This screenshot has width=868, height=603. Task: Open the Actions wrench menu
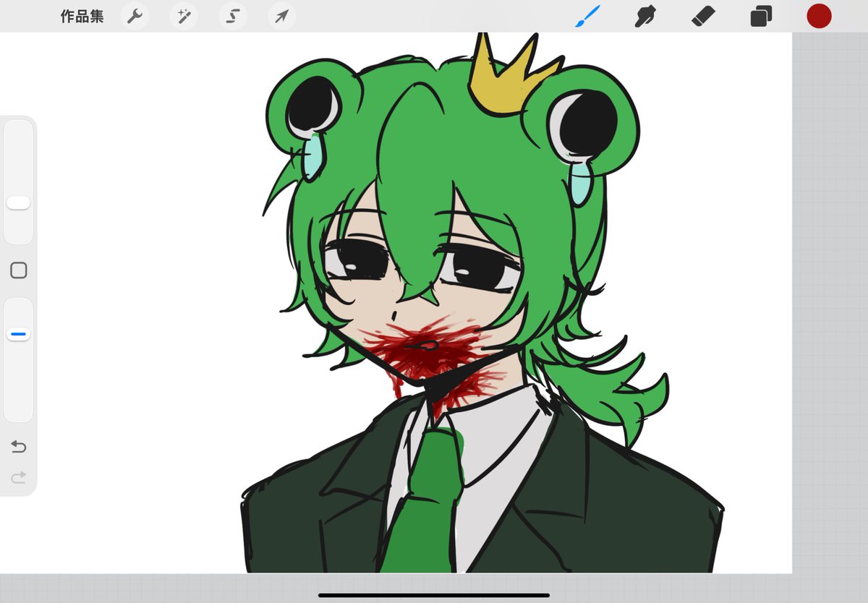click(x=135, y=16)
